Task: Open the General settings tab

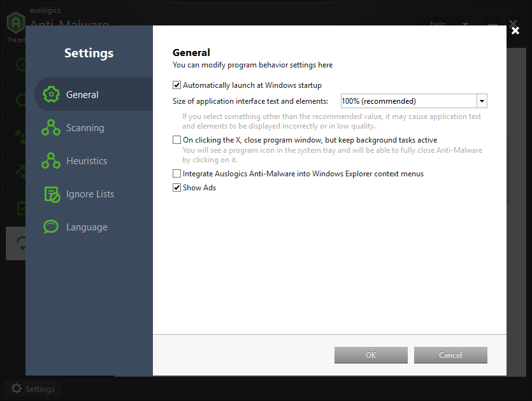Action: pos(94,94)
